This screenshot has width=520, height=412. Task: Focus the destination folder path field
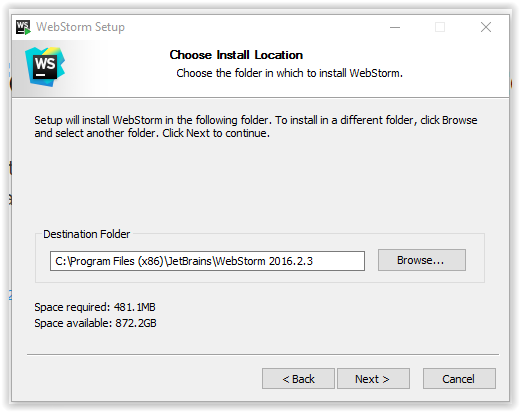[207, 261]
